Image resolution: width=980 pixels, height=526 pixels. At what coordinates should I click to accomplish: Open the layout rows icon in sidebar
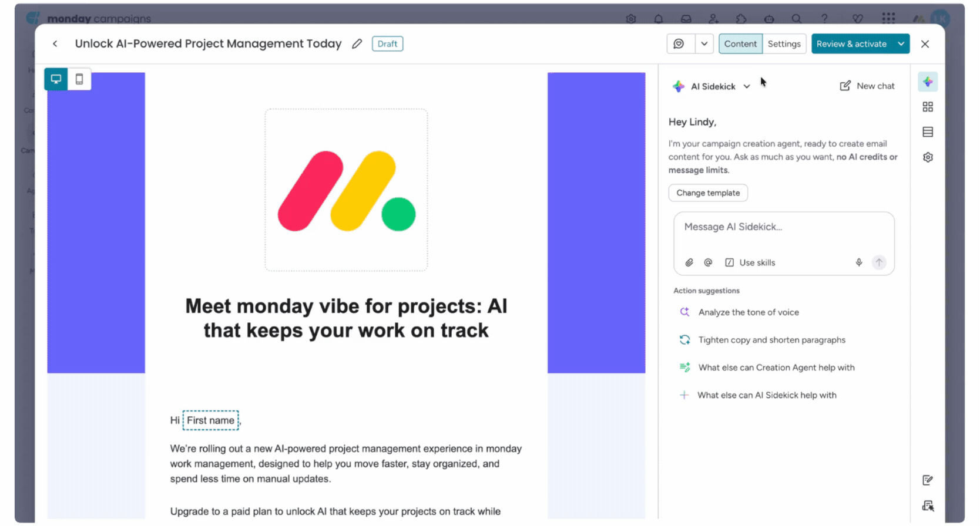click(x=928, y=132)
